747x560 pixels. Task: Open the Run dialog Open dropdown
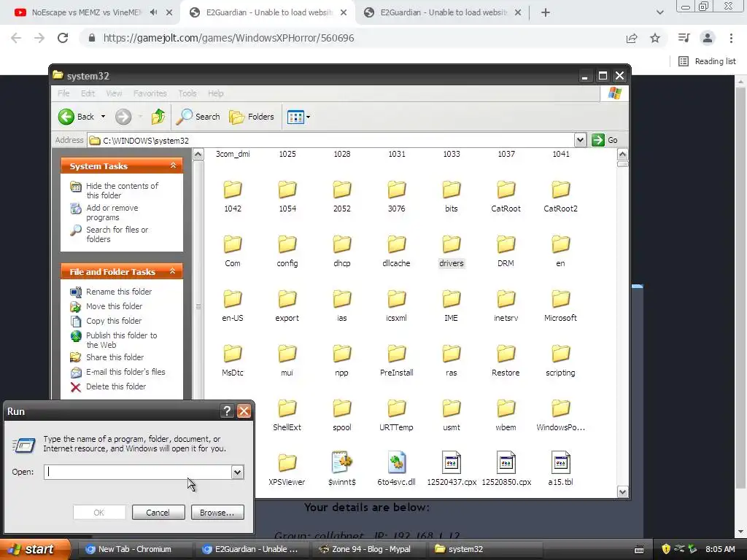click(237, 472)
